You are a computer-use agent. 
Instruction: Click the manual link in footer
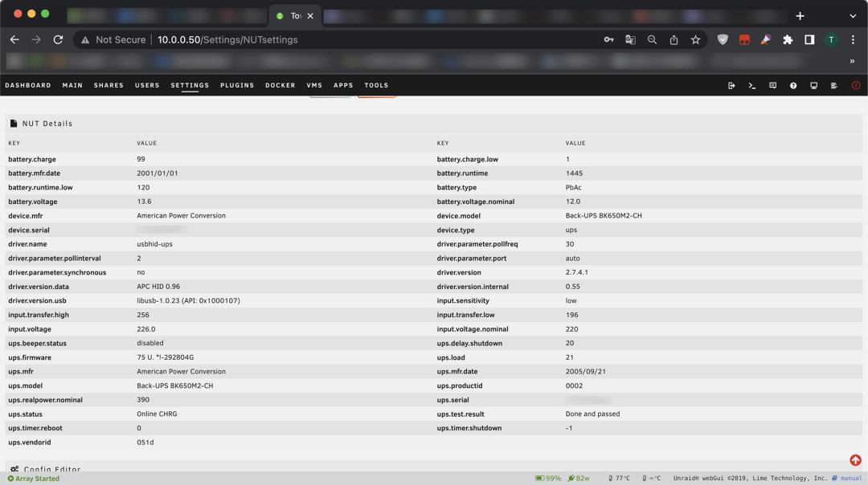pyautogui.click(x=851, y=479)
